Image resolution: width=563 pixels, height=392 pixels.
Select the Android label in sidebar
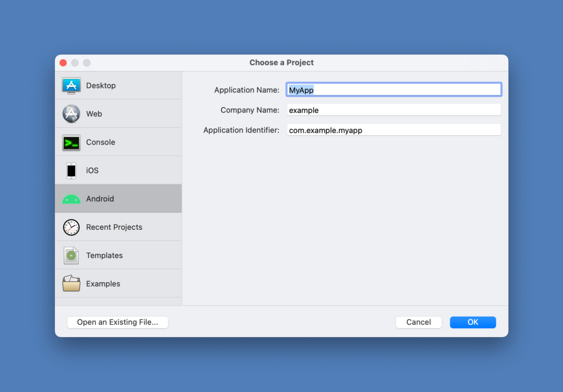pyautogui.click(x=100, y=199)
